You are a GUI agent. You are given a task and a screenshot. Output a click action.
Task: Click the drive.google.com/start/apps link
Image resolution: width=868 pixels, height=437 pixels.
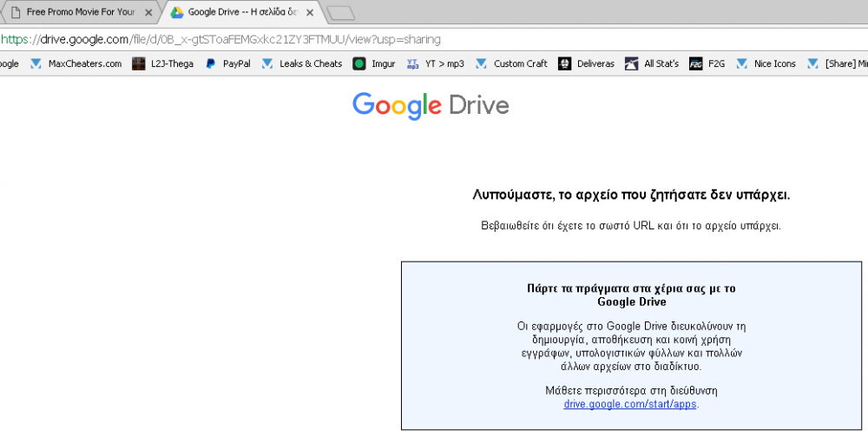630,404
